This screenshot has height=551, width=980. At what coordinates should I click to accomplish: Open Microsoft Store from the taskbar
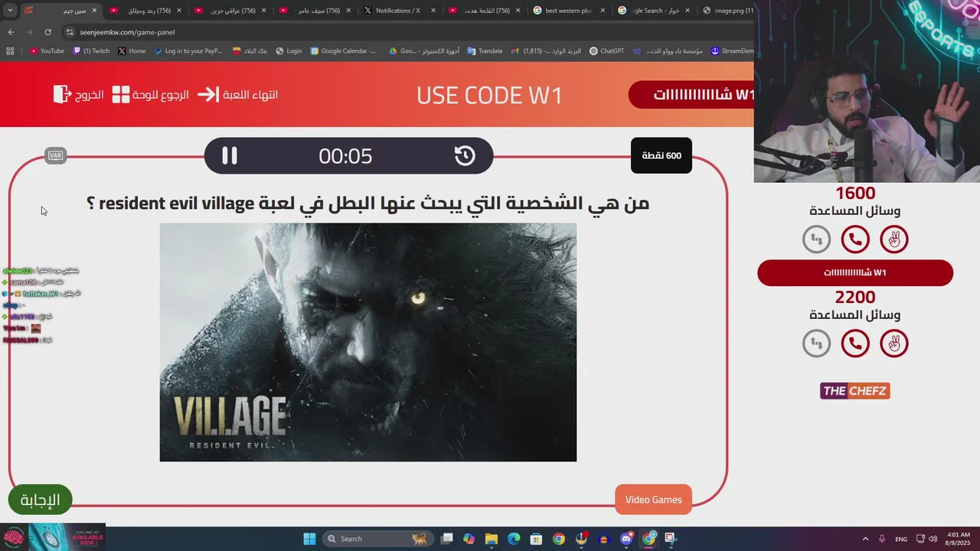(537, 539)
